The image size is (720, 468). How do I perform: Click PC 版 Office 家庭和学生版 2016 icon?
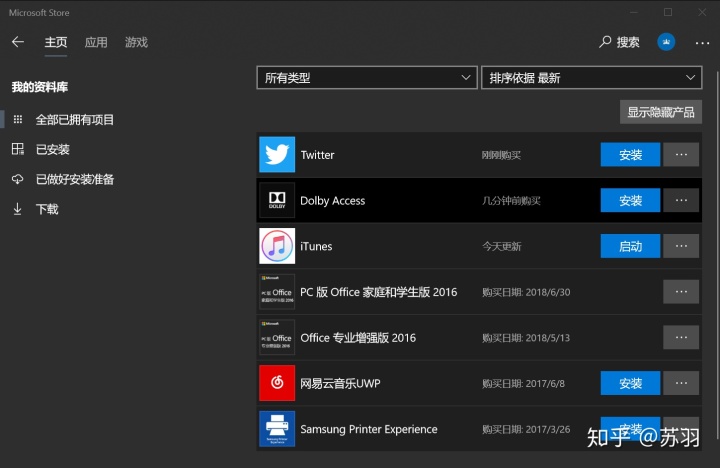277,292
